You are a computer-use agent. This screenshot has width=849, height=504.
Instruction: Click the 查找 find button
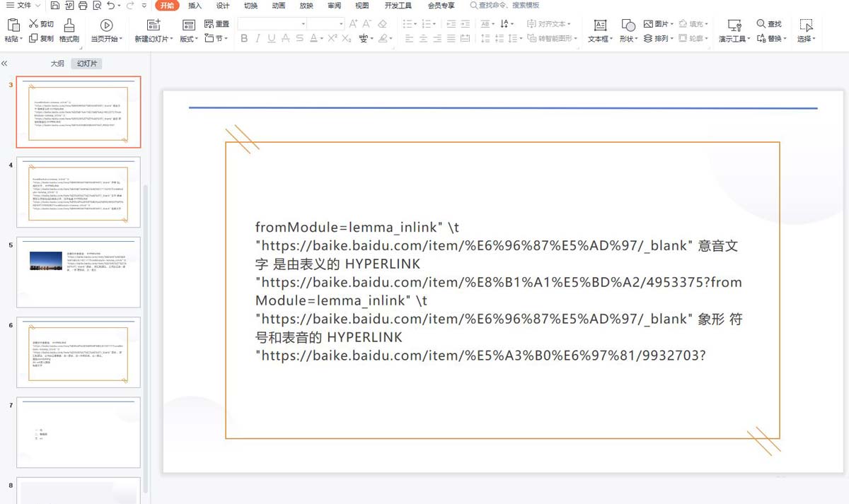click(x=770, y=24)
